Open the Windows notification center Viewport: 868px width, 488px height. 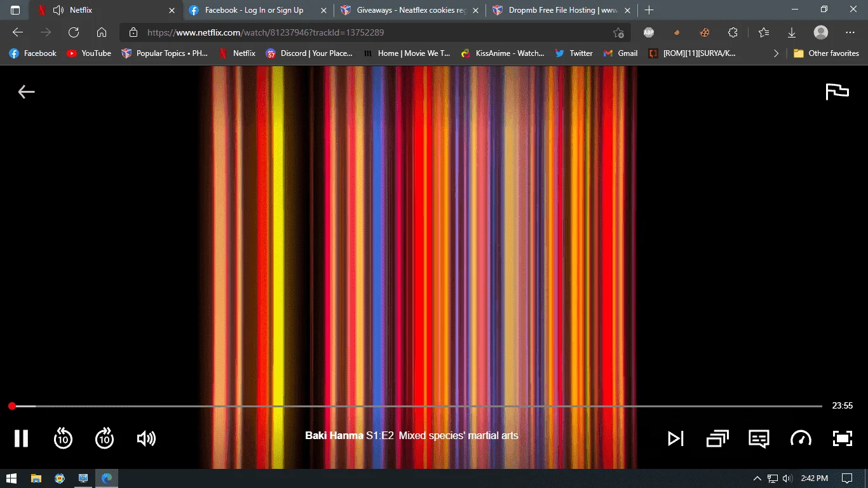[x=847, y=478]
